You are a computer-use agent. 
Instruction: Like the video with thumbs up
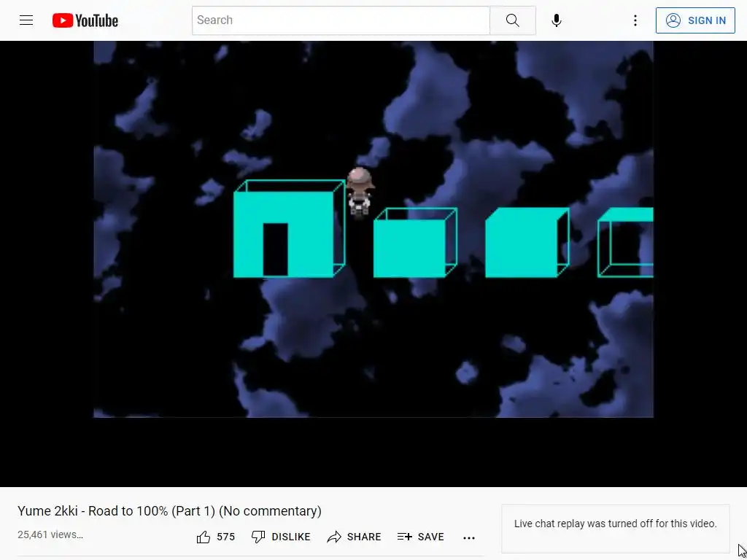pos(204,537)
